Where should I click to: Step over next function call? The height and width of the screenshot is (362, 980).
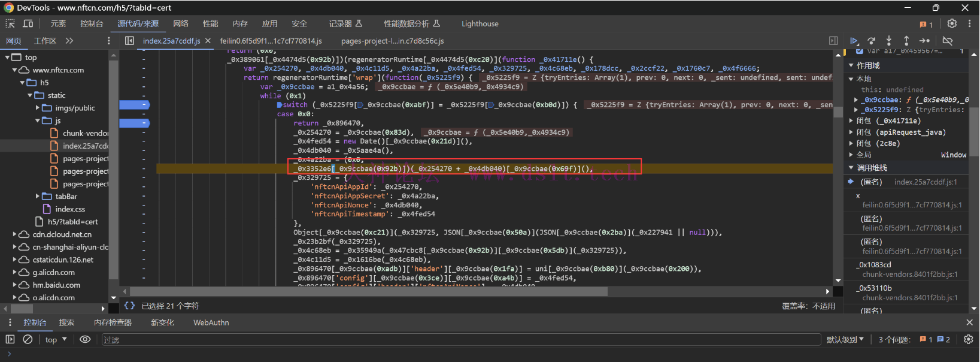871,41
